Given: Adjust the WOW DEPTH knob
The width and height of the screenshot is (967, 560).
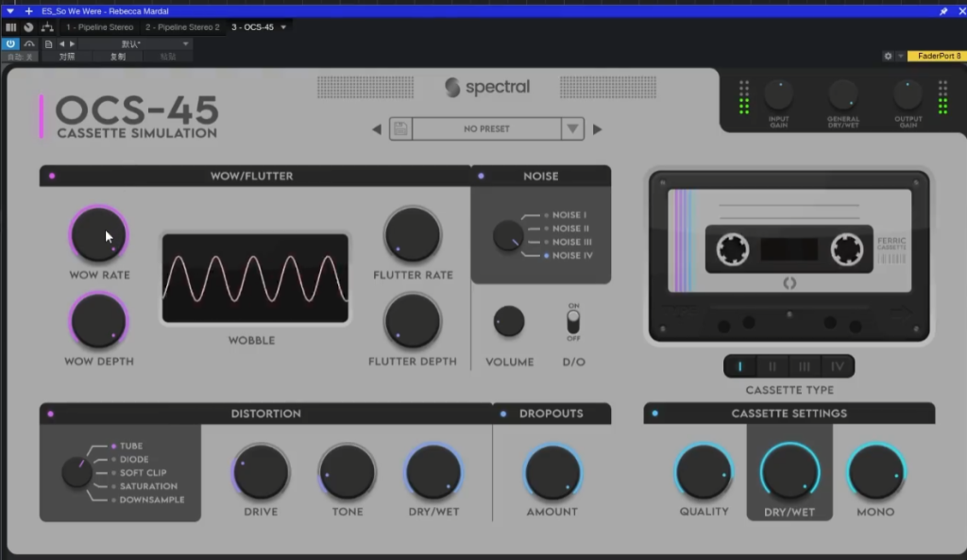Looking at the screenshot, I should [98, 321].
